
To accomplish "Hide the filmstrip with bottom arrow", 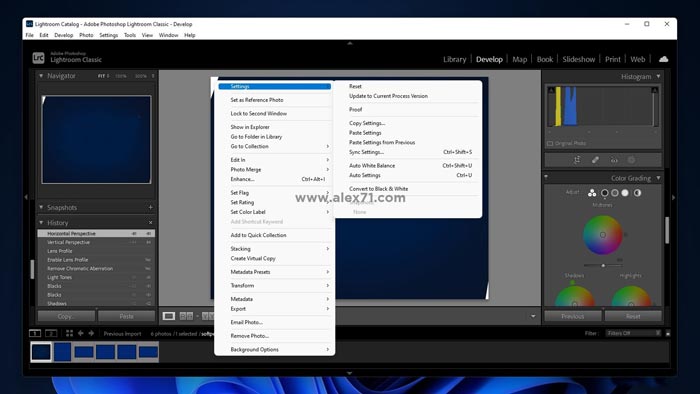I will [350, 373].
